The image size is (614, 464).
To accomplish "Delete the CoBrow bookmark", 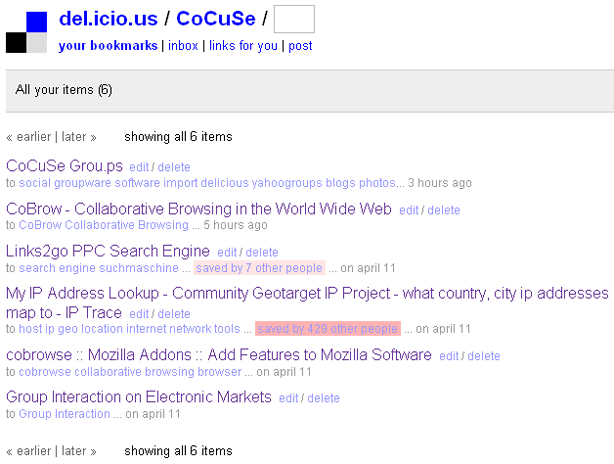I will point(444,210).
